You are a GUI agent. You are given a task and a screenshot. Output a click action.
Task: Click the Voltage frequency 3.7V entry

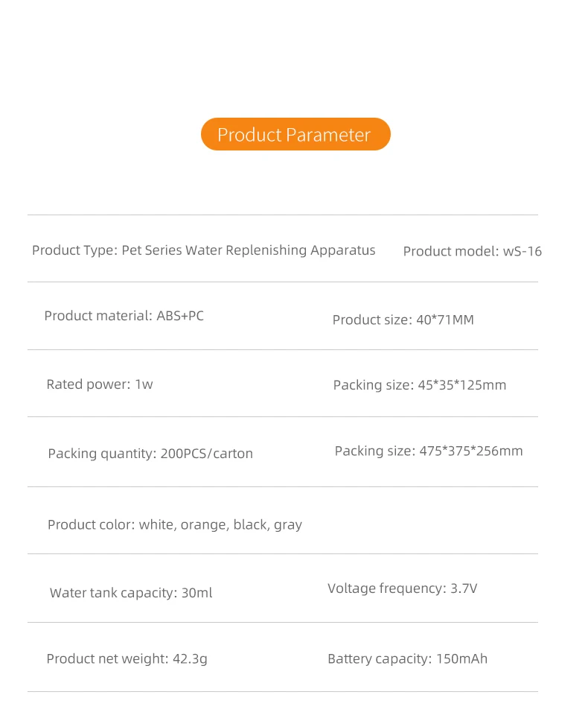coord(402,588)
